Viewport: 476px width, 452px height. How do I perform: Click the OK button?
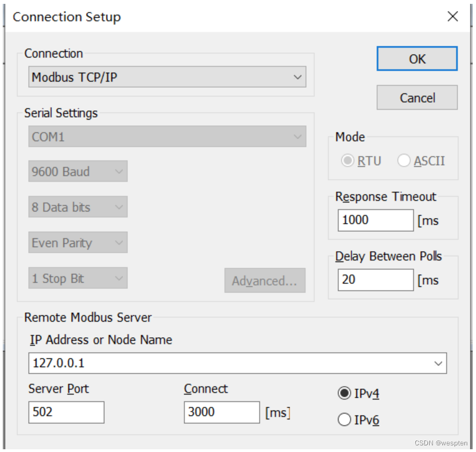click(417, 59)
